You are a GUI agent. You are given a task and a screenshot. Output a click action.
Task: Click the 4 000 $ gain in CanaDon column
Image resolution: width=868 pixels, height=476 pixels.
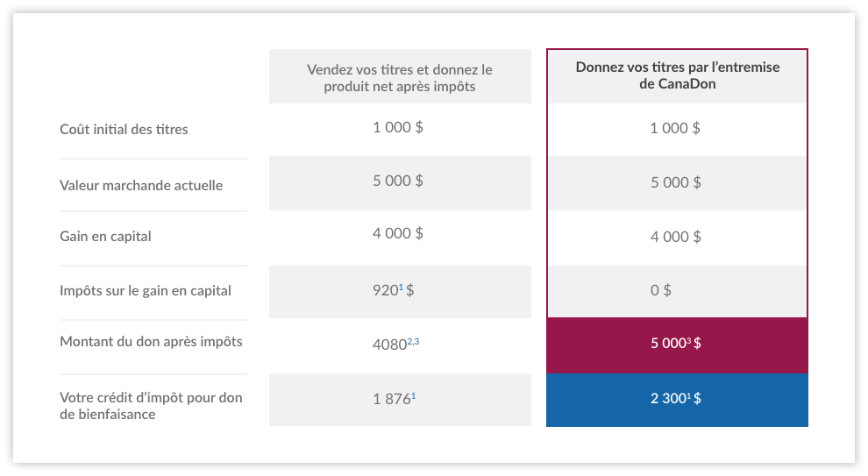point(675,237)
